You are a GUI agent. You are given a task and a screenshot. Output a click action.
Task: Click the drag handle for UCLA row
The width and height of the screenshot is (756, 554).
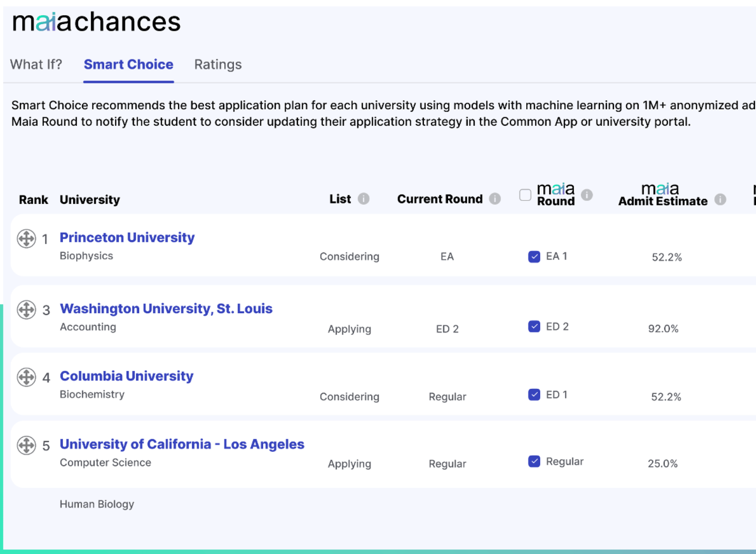click(x=26, y=445)
